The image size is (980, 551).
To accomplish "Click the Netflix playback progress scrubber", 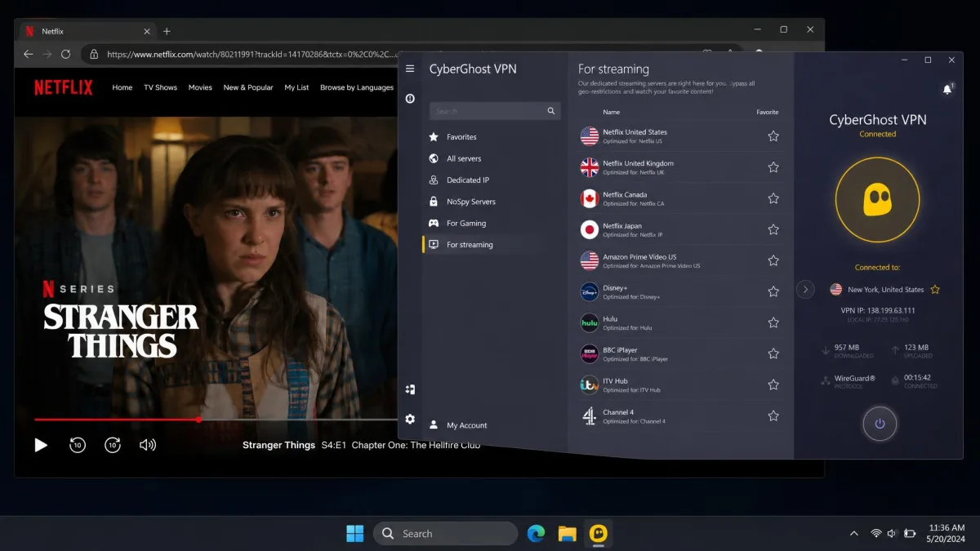I will (x=198, y=420).
